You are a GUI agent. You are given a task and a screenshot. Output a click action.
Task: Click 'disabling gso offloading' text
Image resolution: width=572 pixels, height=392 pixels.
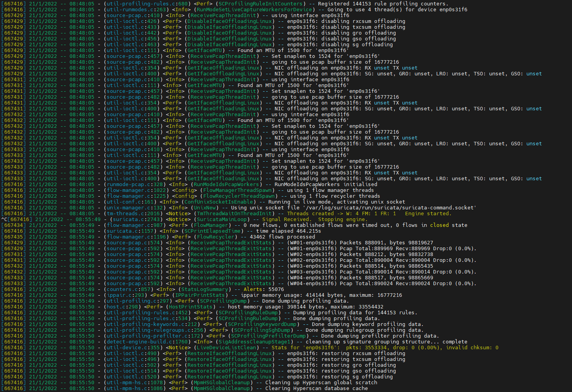[358, 39]
